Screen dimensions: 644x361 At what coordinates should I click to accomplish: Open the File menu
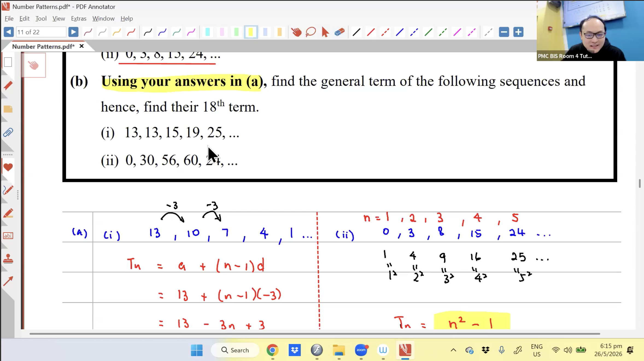click(9, 18)
